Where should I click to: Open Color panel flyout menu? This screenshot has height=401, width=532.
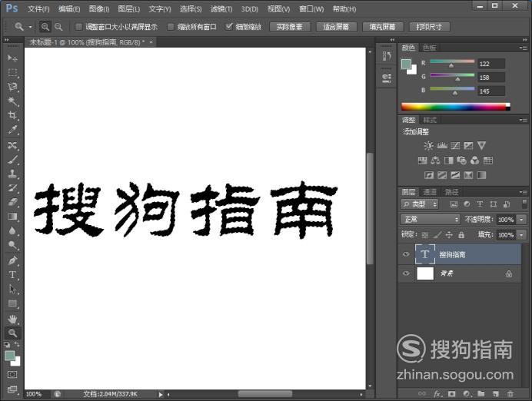[x=523, y=48]
